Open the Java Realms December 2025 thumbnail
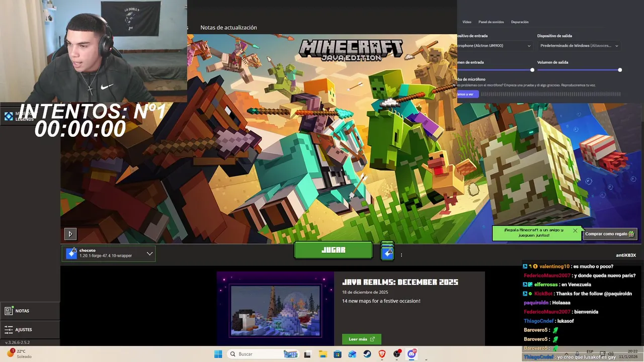Image resolution: width=644 pixels, height=362 pixels. 275,311
